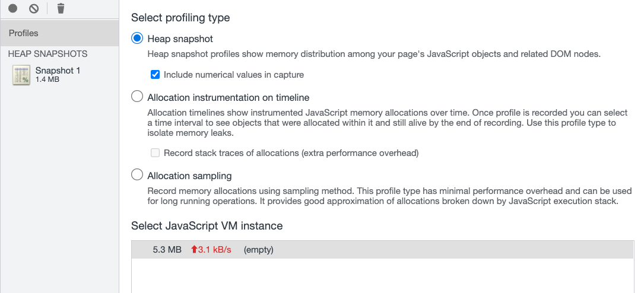Image resolution: width=644 pixels, height=293 pixels.
Task: Select the (empty) JavaScript VM instance
Action: (258, 250)
